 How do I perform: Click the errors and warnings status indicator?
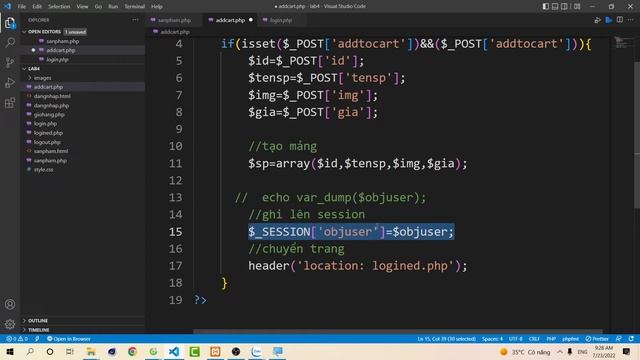point(17,339)
